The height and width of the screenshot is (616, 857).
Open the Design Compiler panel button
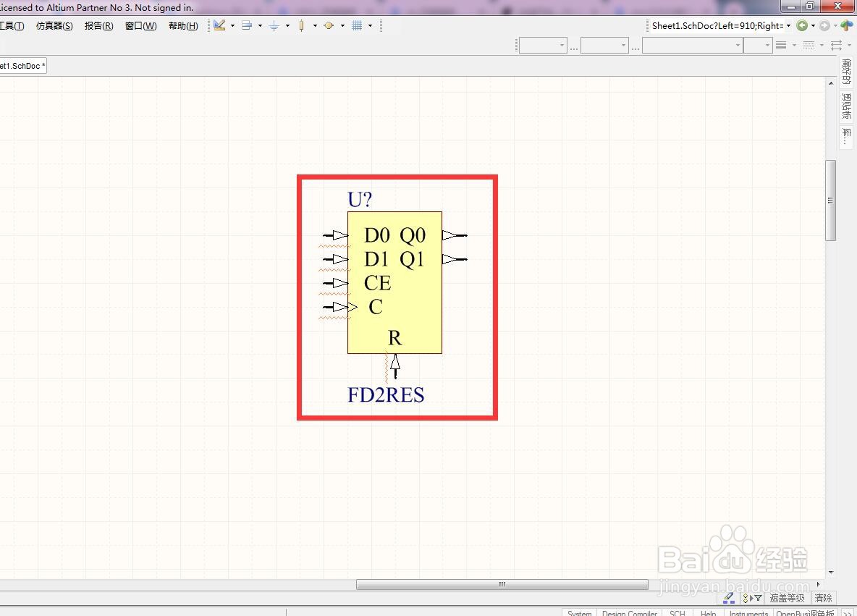click(630, 612)
